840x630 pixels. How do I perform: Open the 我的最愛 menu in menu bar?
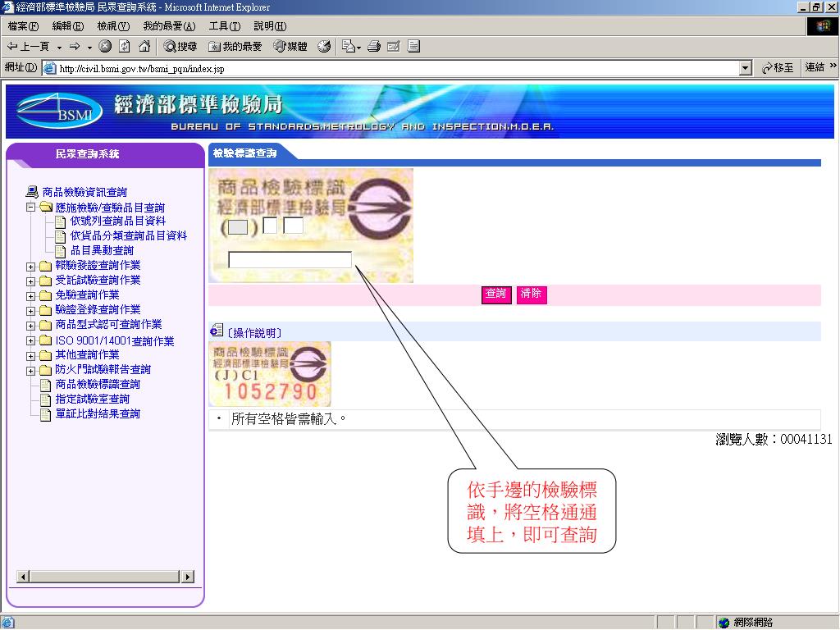(169, 25)
